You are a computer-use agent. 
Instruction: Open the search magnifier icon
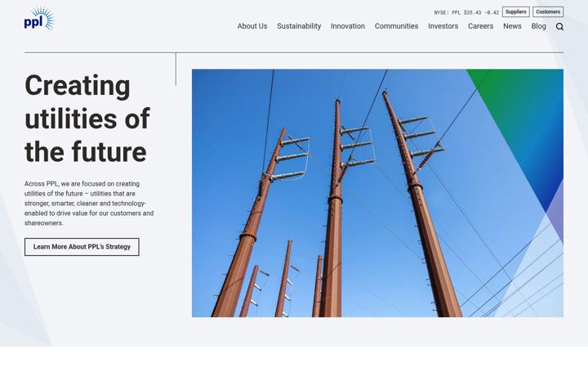(559, 27)
